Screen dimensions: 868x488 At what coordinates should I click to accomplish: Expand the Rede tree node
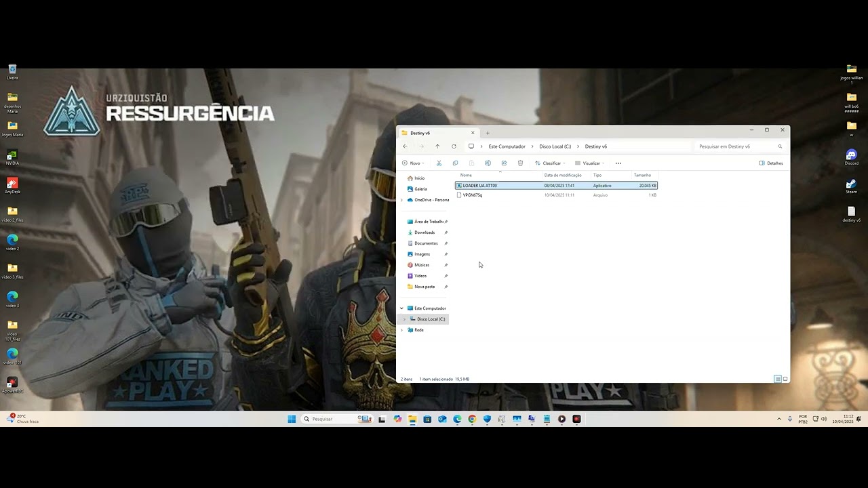click(x=401, y=330)
